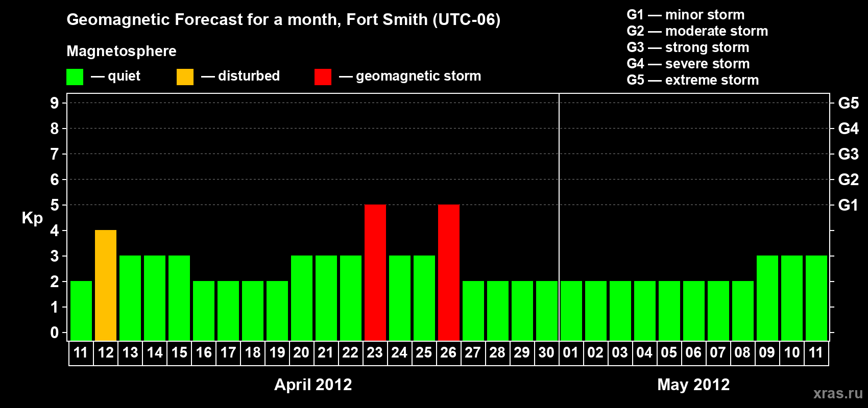Click the green bar for April 15
868x408 pixels.
[x=179, y=298]
